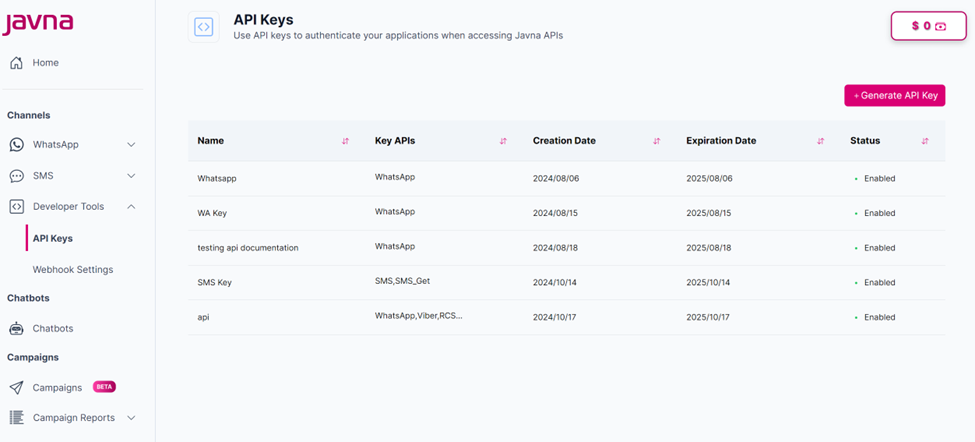The width and height of the screenshot is (975, 442).
Task: Click creation date 2024/10/14
Action: pyautogui.click(x=555, y=282)
